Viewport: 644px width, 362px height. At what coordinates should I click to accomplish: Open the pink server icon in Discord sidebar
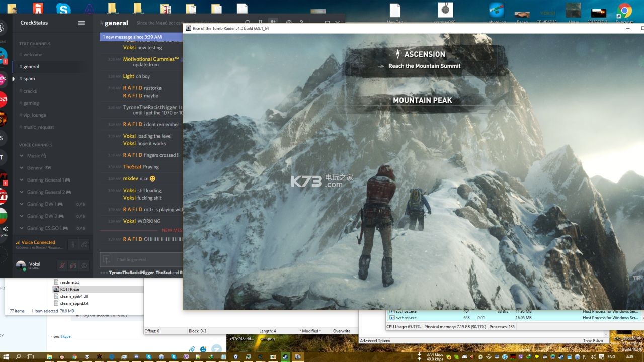click(x=3, y=79)
